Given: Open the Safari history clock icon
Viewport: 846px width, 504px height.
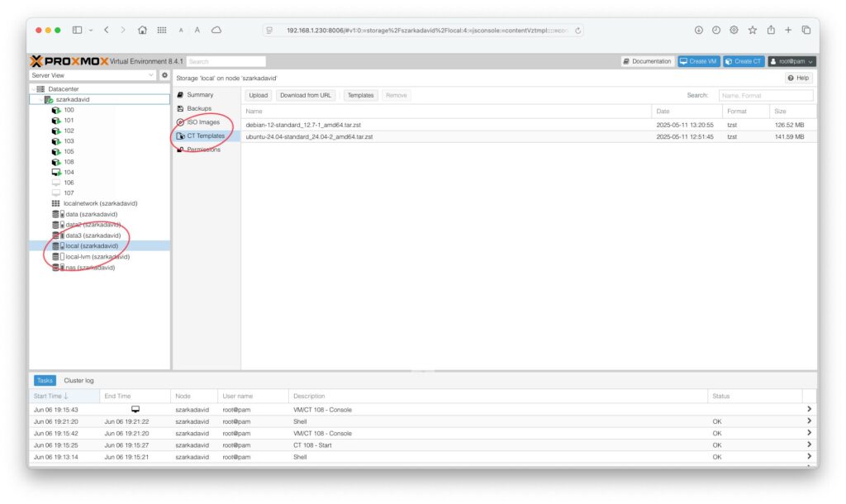Looking at the screenshot, I should [x=716, y=31].
